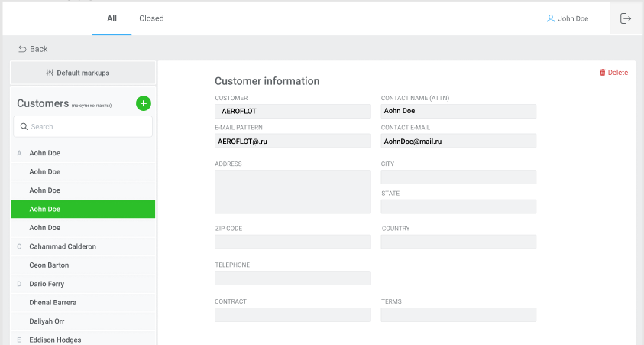Click the Customer information heading

[x=267, y=81]
